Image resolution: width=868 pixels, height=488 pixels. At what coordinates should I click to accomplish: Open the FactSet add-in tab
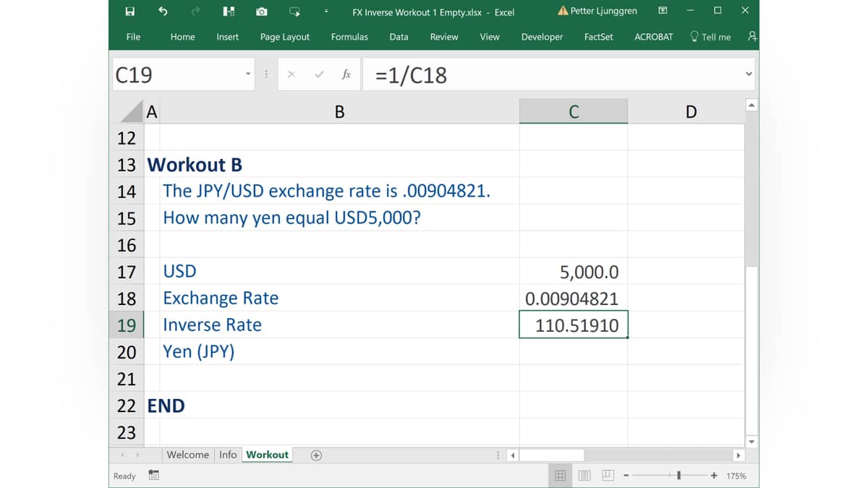click(598, 37)
